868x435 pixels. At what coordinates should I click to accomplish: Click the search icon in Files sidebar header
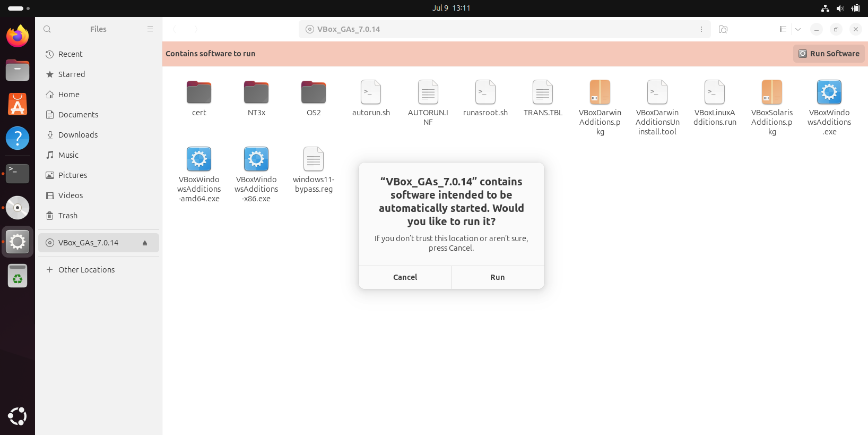click(47, 29)
